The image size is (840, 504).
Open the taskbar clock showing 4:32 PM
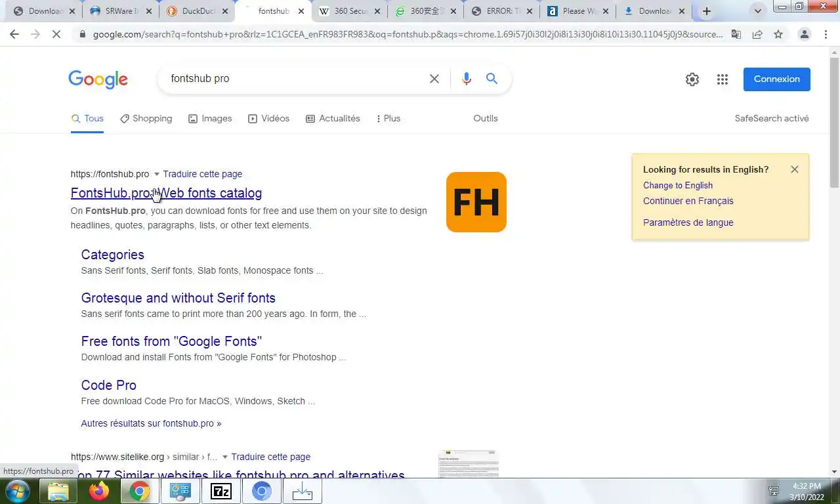[807, 491]
